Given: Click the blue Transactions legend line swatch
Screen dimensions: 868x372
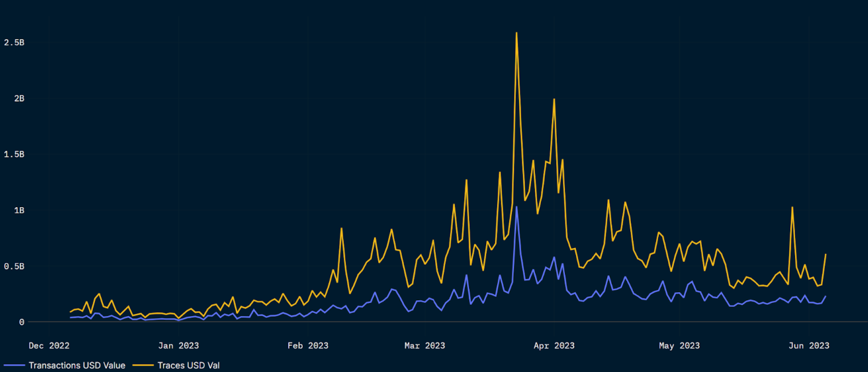Looking at the screenshot, I should (x=14, y=365).
